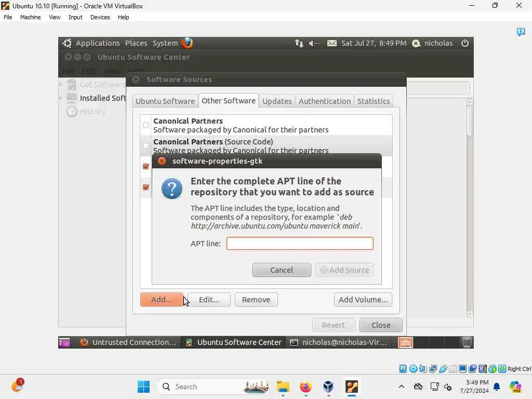Viewport: 532px width, 399px height.
Task: Switch to the Statistics tab
Action: (374, 101)
